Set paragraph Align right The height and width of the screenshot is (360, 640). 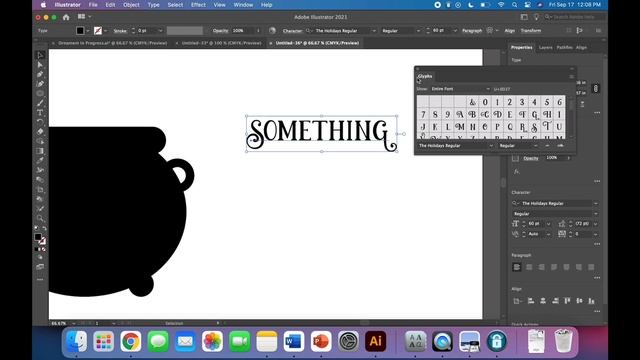[x=542, y=267]
